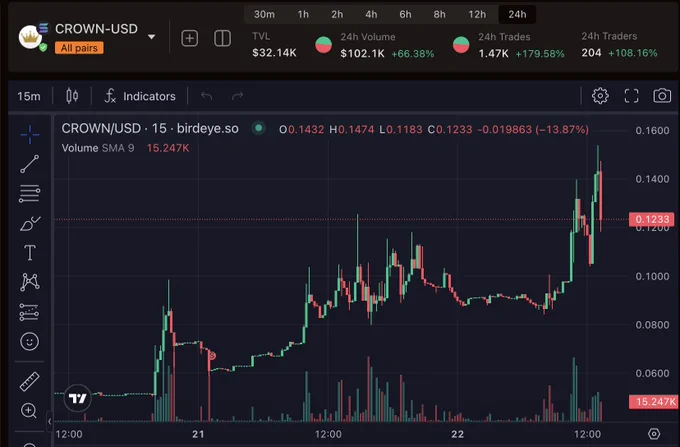
Task: Open the candlestick chart type selector
Action: click(x=72, y=96)
